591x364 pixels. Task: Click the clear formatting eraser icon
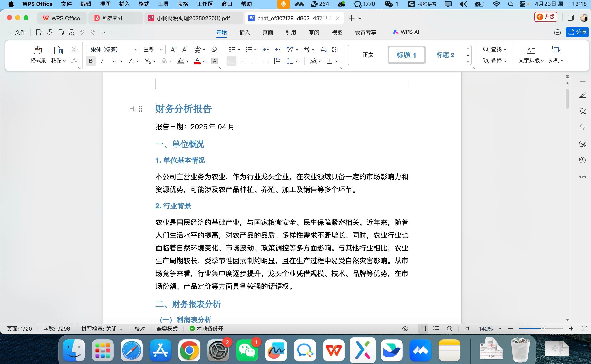point(214,50)
